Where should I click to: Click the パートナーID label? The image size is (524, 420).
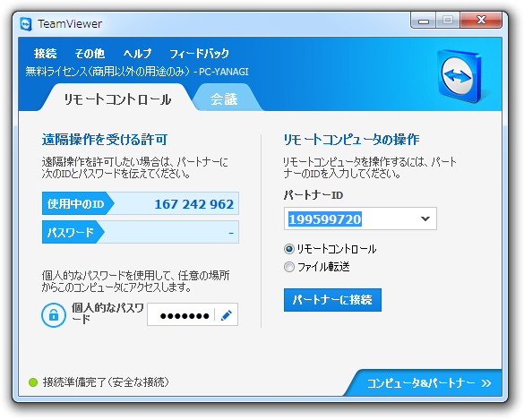point(314,195)
